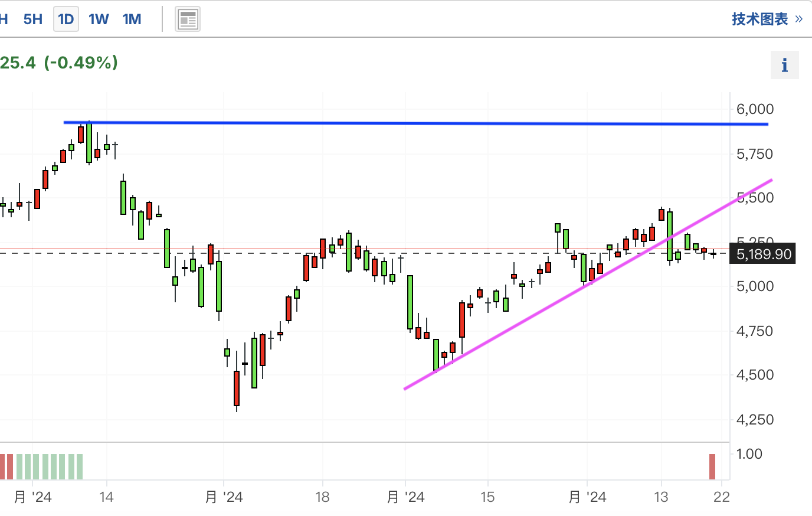This screenshot has width=812, height=516.
Task: Switch to the 1M timeframe
Action: (132, 19)
